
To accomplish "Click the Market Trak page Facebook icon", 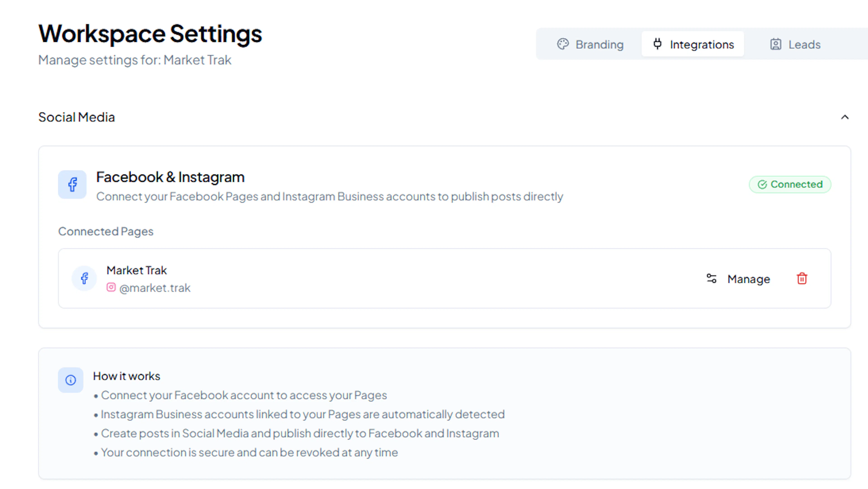I will coord(84,278).
